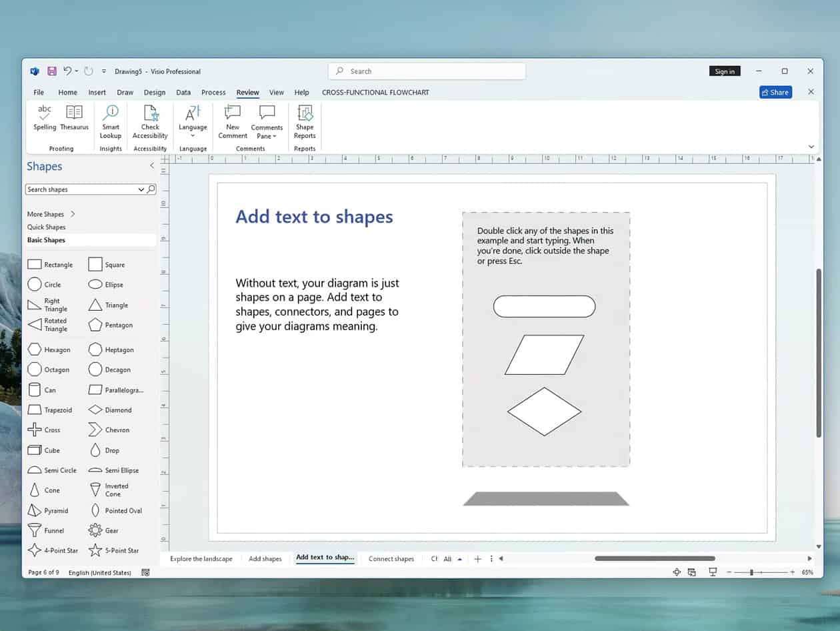Open More Shapes in the Shapes panel
The image size is (840, 631).
[x=47, y=213]
